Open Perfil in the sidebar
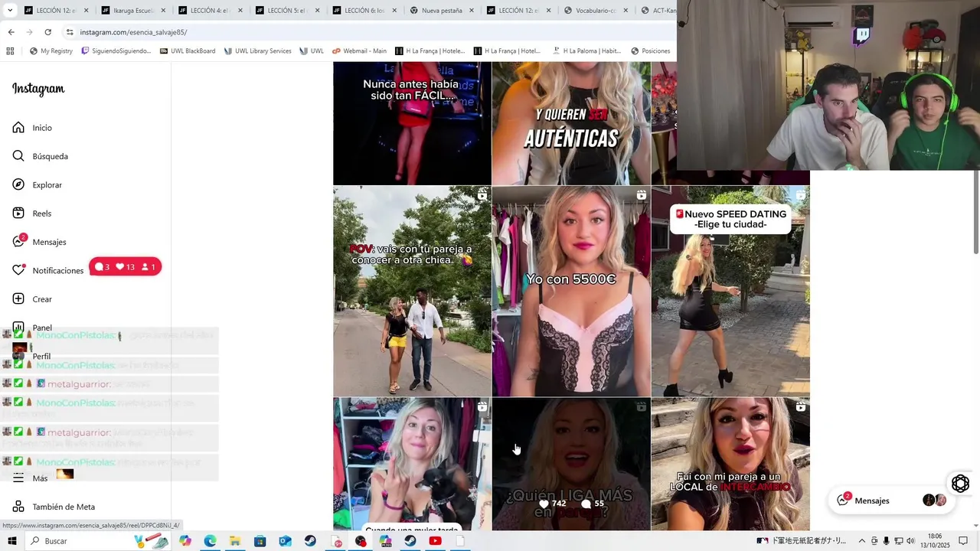Screen dimensions: 980x551 31,356
